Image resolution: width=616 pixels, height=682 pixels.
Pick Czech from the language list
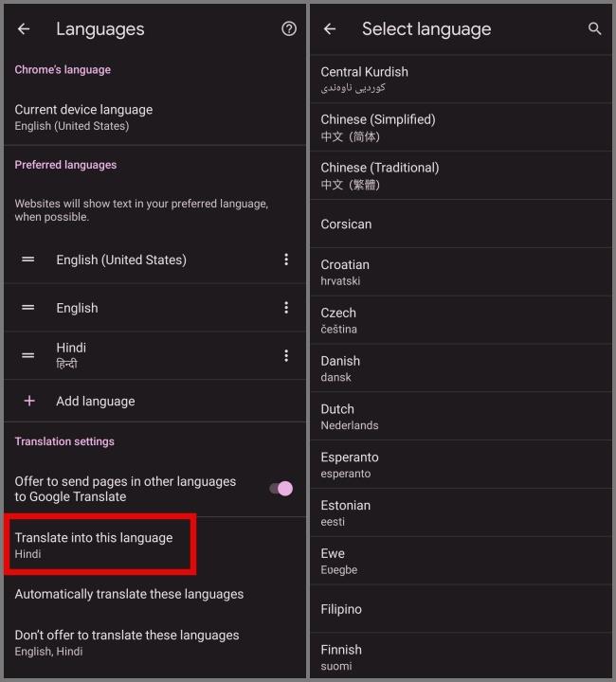pos(462,320)
